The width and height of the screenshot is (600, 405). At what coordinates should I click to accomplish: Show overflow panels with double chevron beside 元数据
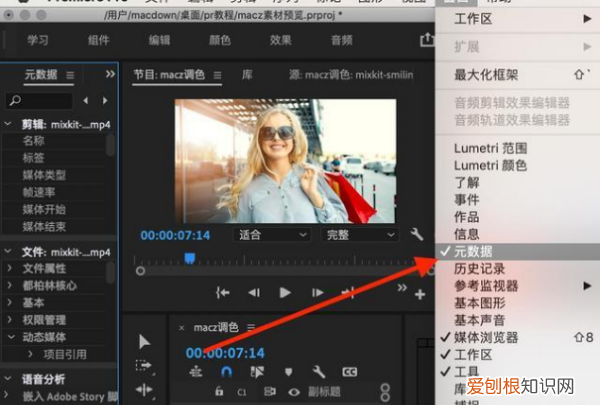click(110, 74)
